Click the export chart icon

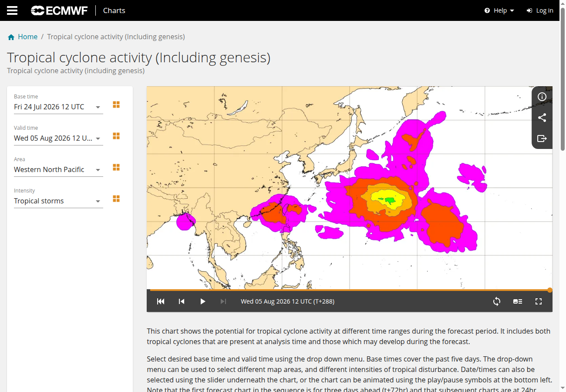click(542, 139)
